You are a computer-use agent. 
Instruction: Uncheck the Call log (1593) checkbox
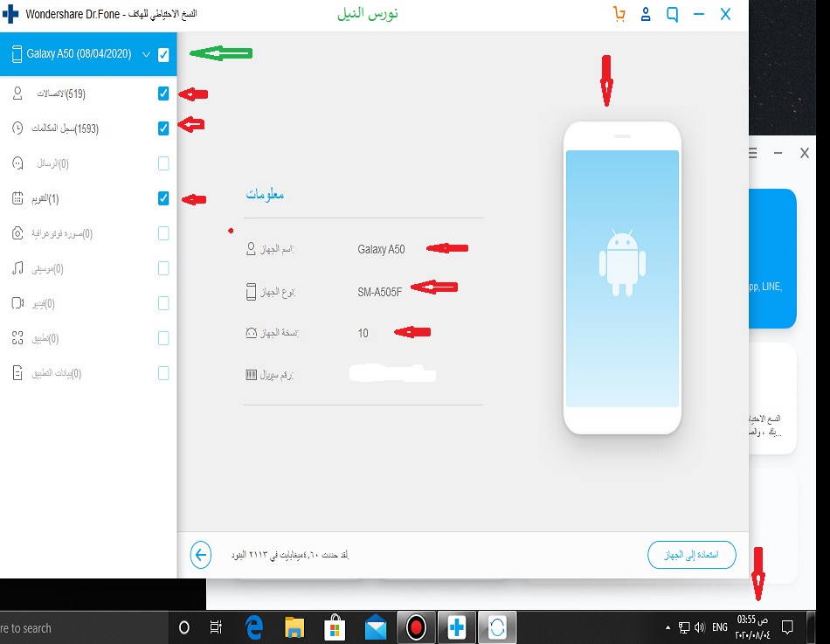pos(163,128)
